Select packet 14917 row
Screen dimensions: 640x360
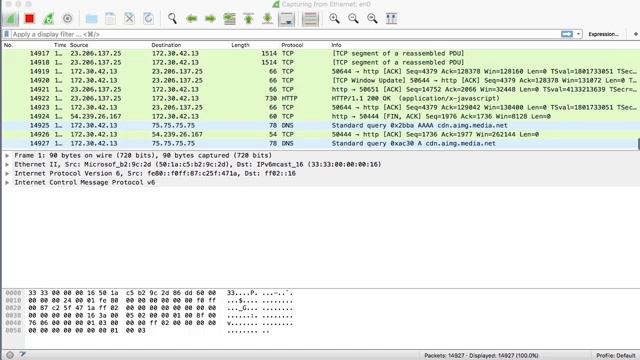[x=320, y=53]
